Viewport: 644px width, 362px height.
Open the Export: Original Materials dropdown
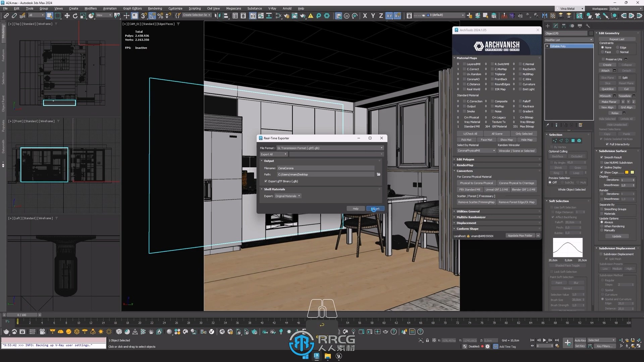[x=287, y=196]
